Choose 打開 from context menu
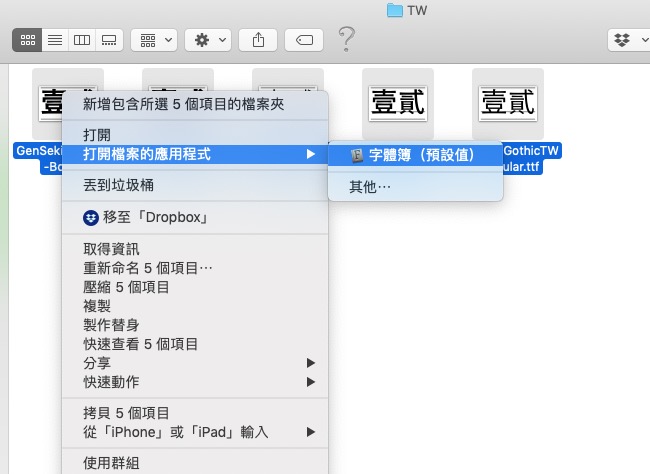Image resolution: width=650 pixels, height=474 pixels. (x=195, y=135)
